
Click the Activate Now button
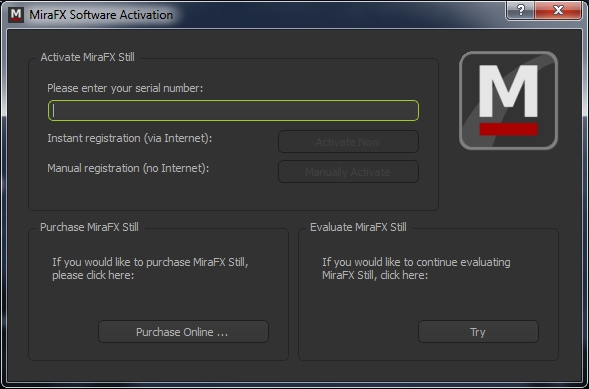[x=348, y=142]
